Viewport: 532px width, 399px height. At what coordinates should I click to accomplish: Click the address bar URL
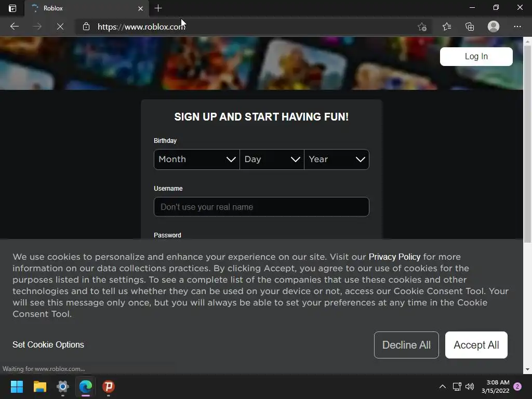(141, 27)
